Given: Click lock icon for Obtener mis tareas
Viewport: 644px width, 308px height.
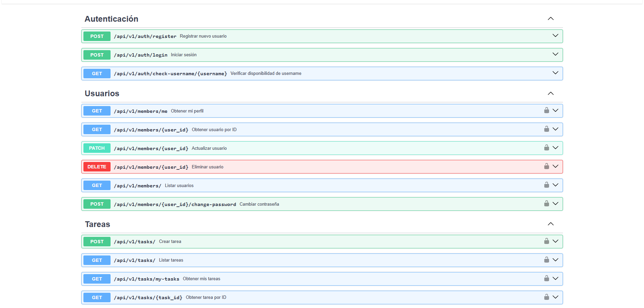Looking at the screenshot, I should [x=546, y=279].
